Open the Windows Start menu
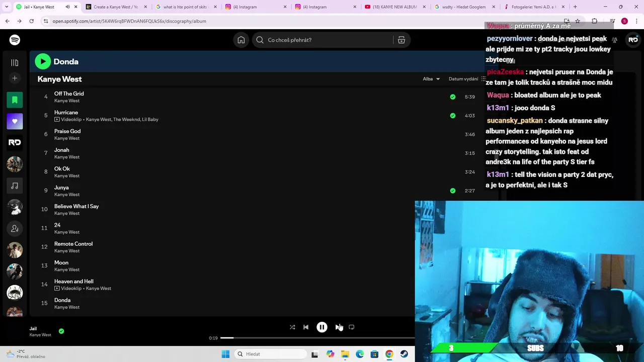Screen dimensions: 644x362 click(x=225, y=354)
